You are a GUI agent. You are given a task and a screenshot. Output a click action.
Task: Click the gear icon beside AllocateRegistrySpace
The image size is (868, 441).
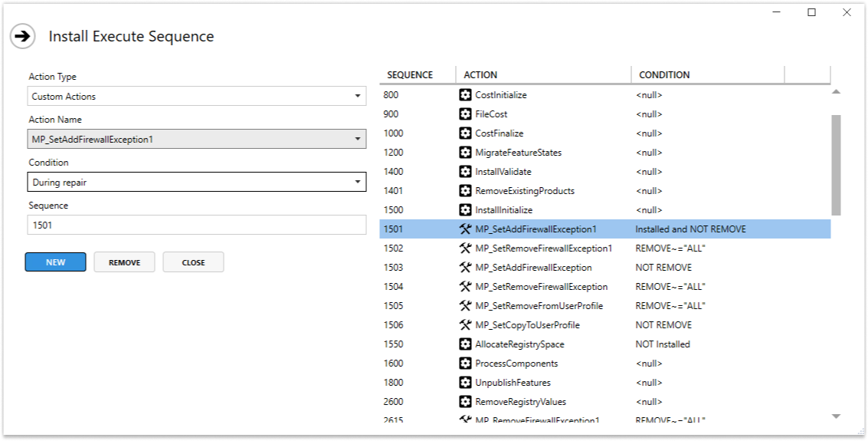[x=466, y=344]
